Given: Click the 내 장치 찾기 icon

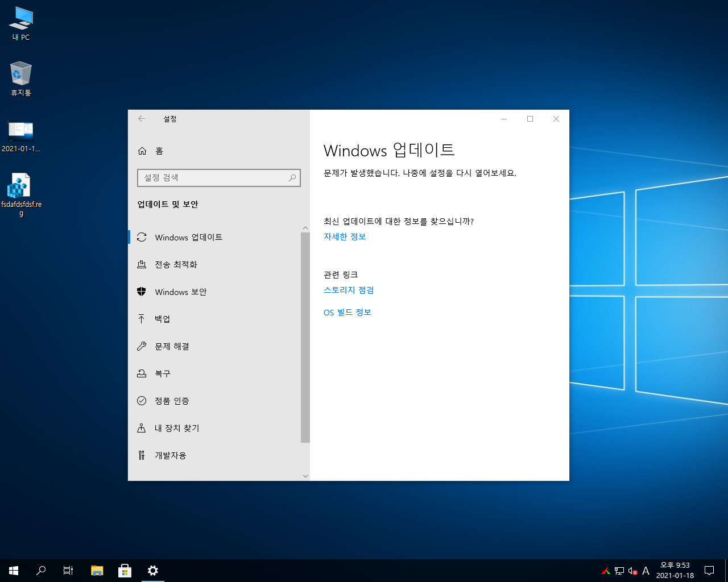Looking at the screenshot, I should click(142, 428).
